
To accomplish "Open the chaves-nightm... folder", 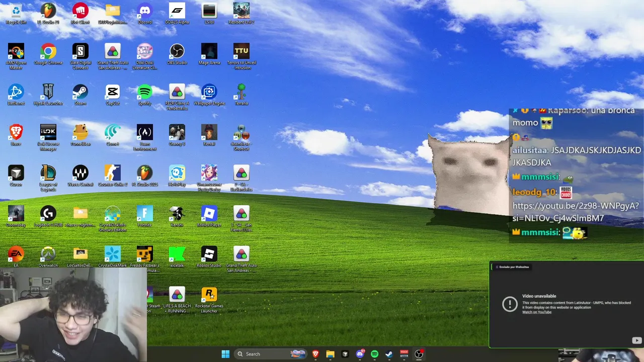I will click(80, 216).
